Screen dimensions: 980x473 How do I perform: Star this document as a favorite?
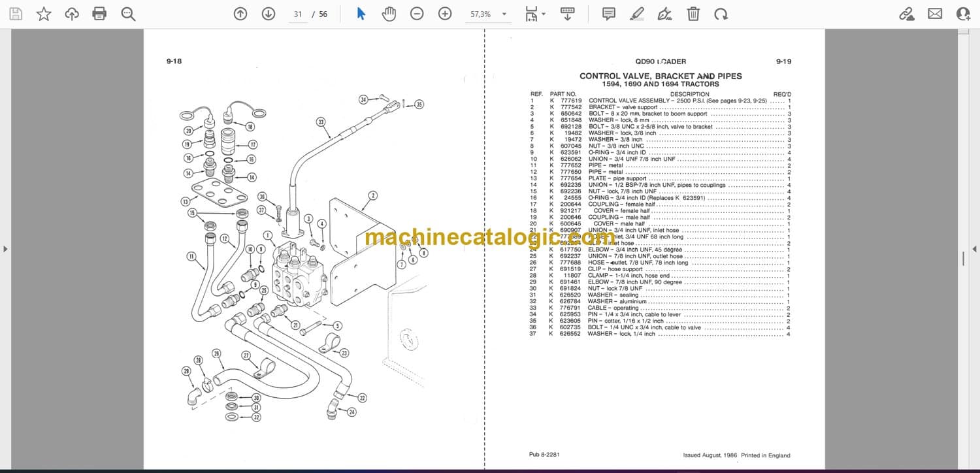click(x=44, y=14)
